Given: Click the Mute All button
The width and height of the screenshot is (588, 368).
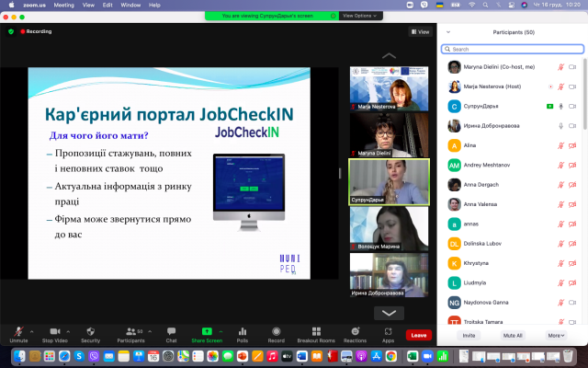Looking at the screenshot, I should 513,335.
